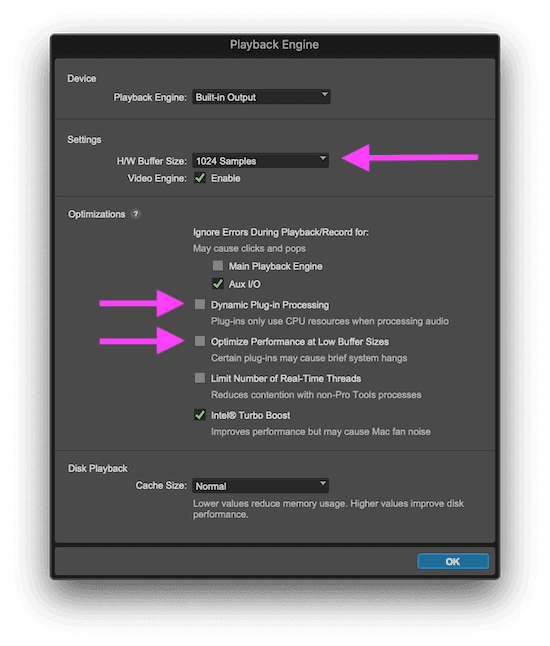This screenshot has height=646, width=550.
Task: Open the Playback Engine device dropdown
Action: (x=261, y=97)
